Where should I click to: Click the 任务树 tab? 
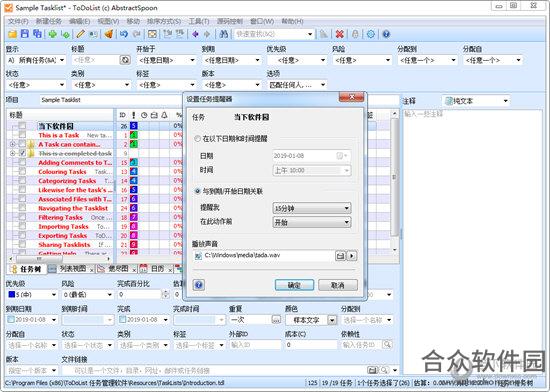27,269
